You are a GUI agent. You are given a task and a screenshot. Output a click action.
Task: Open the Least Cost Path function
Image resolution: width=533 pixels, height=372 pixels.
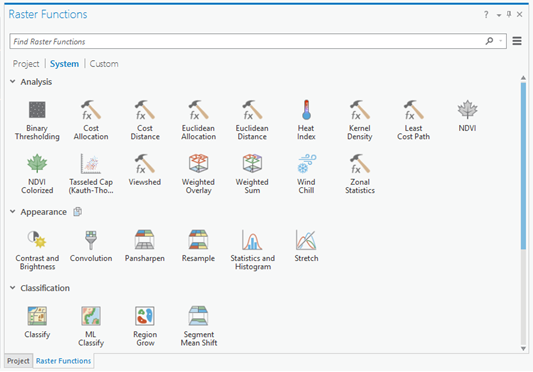[413, 120]
